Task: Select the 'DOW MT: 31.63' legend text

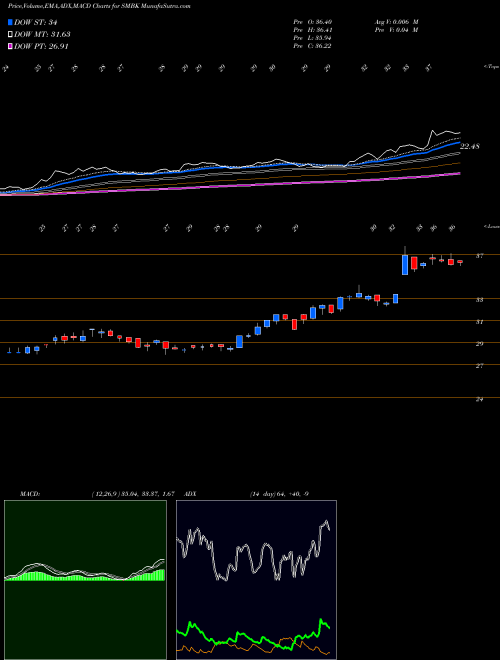Action: click(x=43, y=34)
